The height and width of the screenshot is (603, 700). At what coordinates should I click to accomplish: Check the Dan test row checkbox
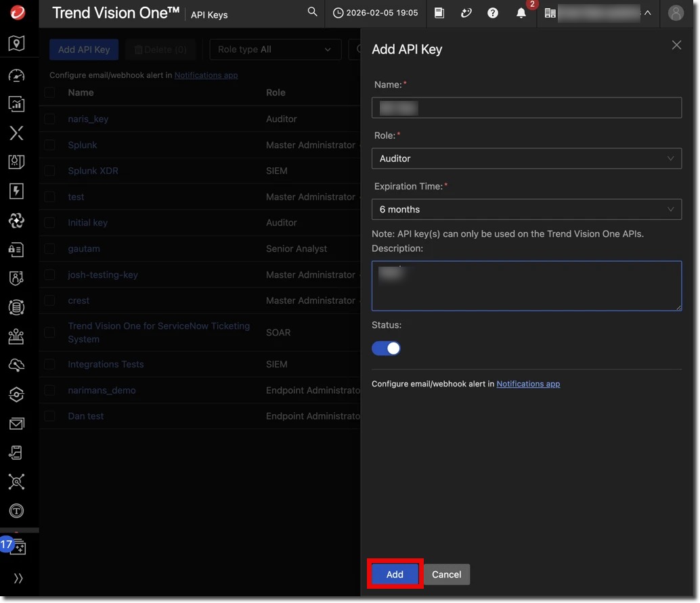49,416
